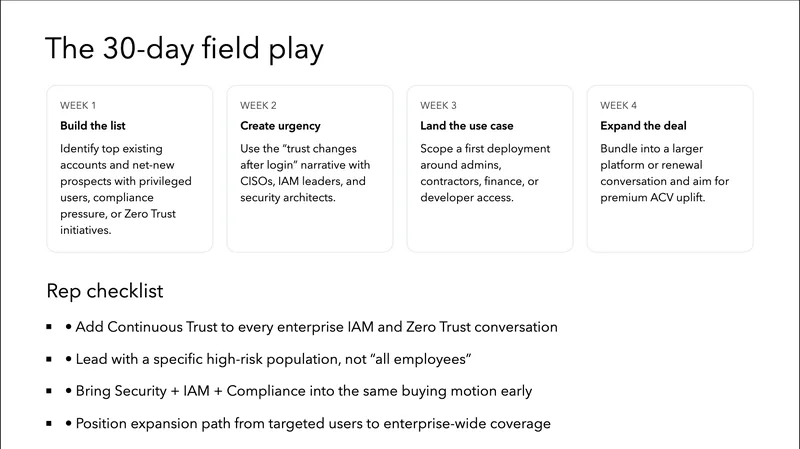Select the WEEK 3 label
Viewport: 800px width, 449px height.
[x=440, y=105]
